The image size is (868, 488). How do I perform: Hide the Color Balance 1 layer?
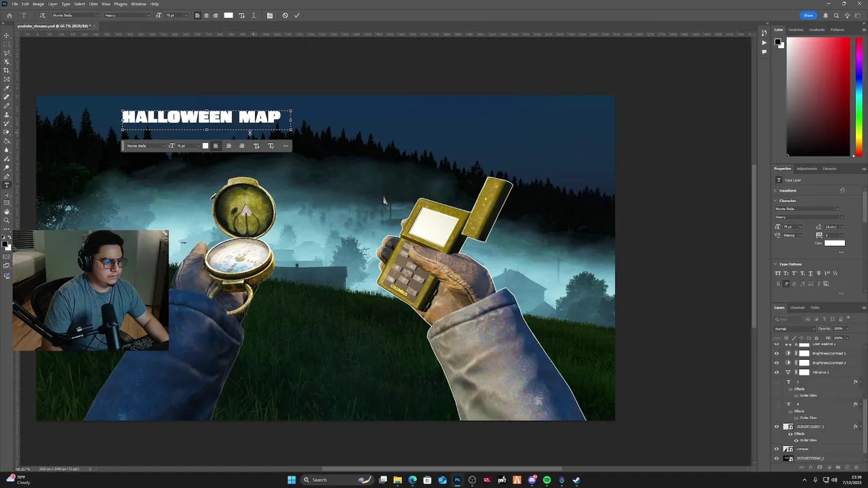click(777, 344)
